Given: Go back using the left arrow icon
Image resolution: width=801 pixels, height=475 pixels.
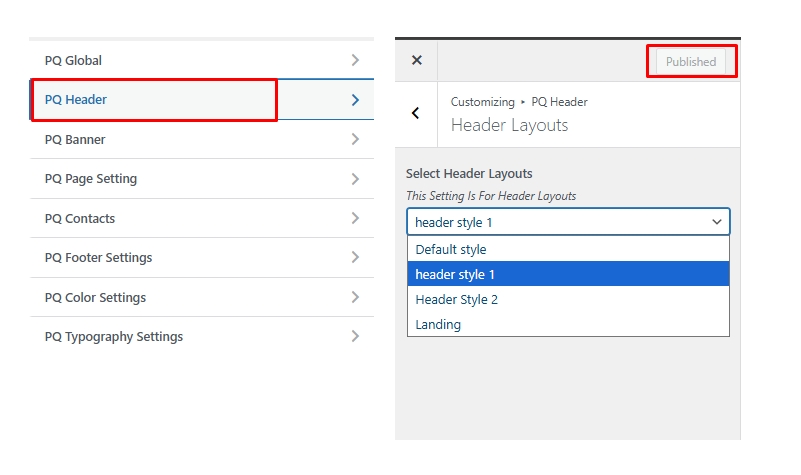Looking at the screenshot, I should tap(416, 114).
